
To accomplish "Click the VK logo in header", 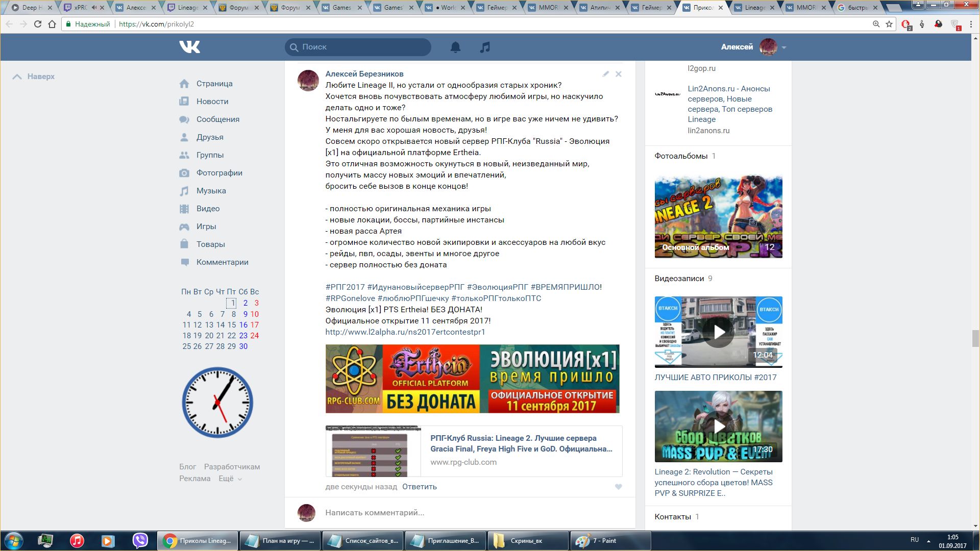I will pos(189,47).
